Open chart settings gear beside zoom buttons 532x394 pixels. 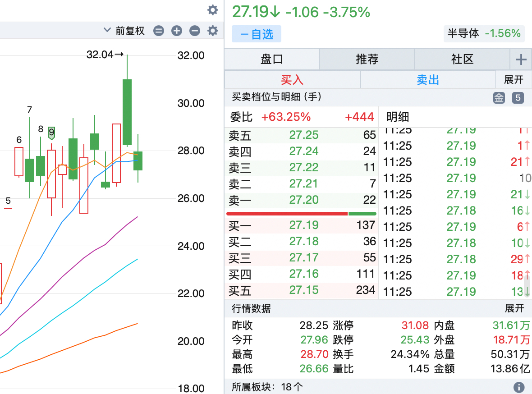pyautogui.click(x=212, y=31)
